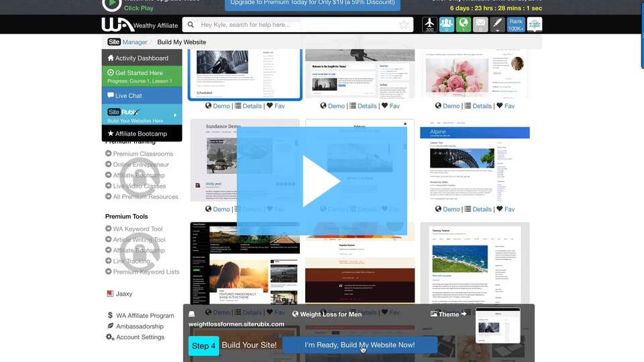Play the video with the large center play button
This screenshot has height=362, width=644.
click(321, 181)
